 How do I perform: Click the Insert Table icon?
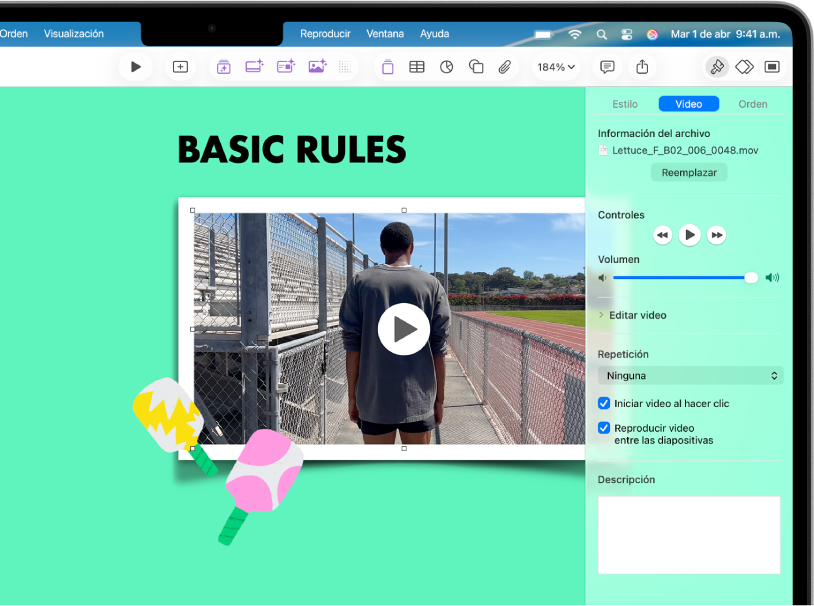417,67
